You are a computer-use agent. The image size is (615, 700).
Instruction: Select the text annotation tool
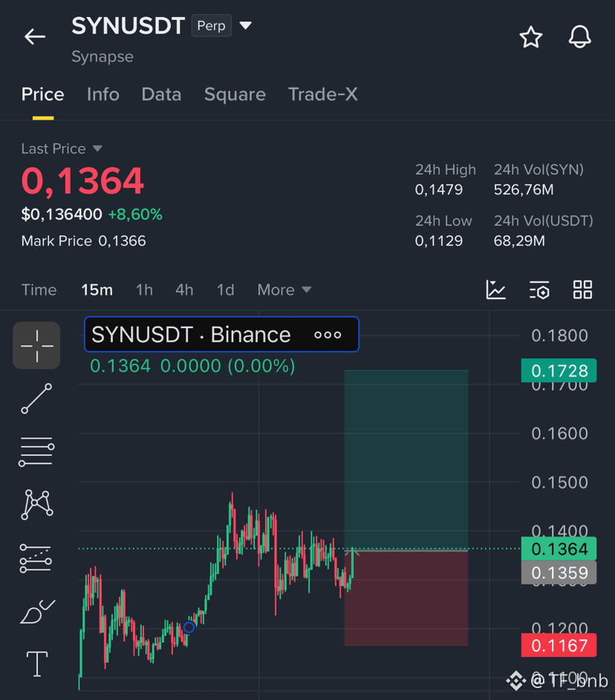click(x=37, y=664)
